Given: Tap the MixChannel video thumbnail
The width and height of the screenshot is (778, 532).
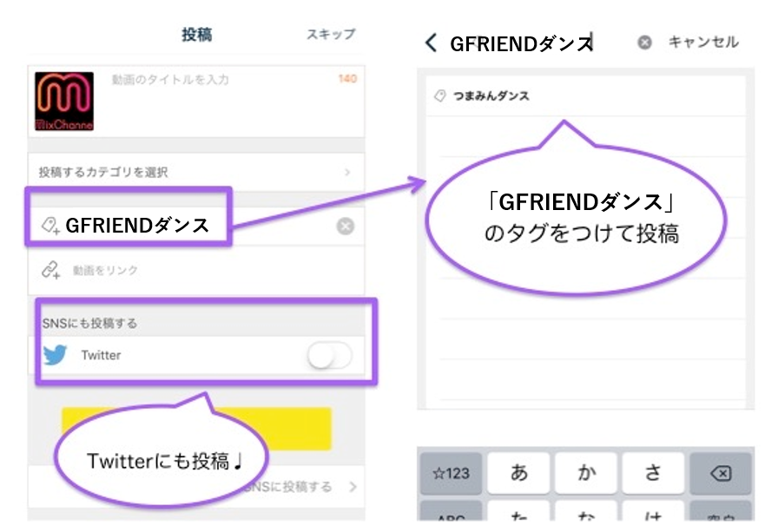Looking at the screenshot, I should 64,101.
